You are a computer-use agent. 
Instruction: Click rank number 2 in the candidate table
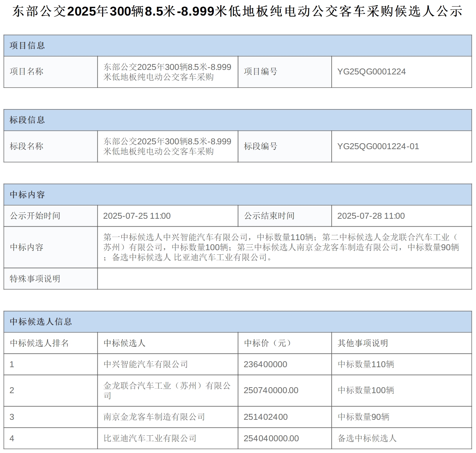point(12,390)
